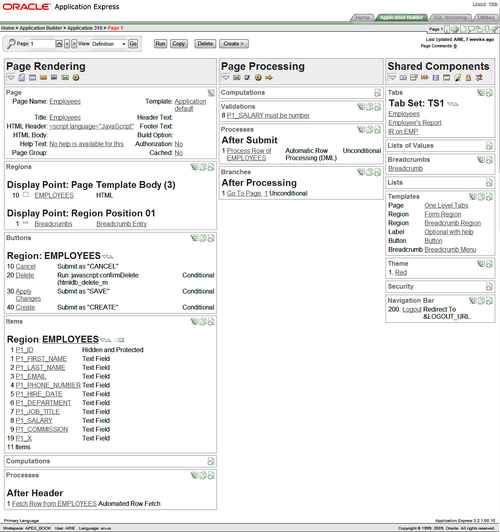The height and width of the screenshot is (532, 500).
Task: Click the Logout link at top right
Action: pos(479,4)
